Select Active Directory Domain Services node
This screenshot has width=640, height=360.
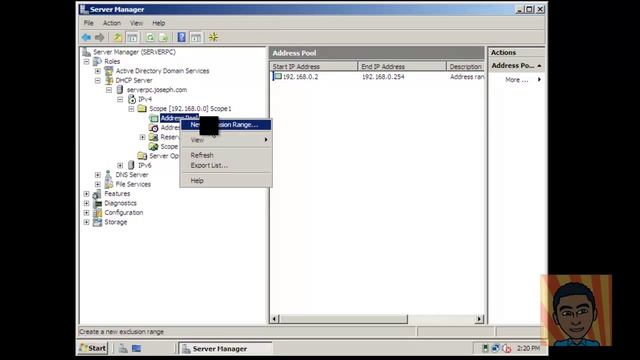point(162,71)
